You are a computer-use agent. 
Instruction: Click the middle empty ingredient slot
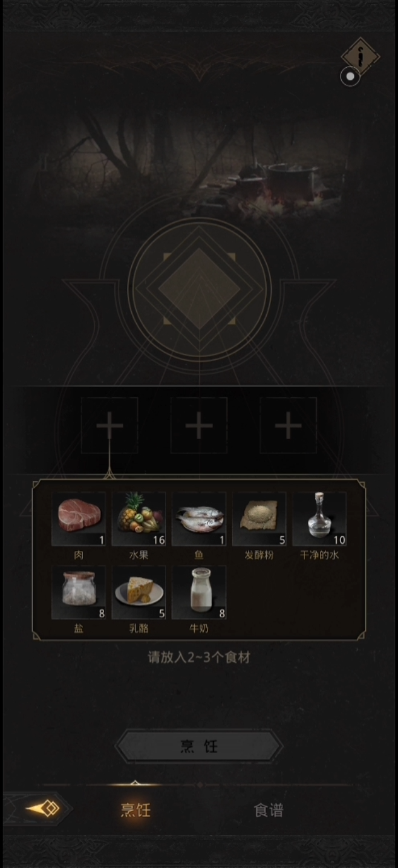[x=199, y=425]
